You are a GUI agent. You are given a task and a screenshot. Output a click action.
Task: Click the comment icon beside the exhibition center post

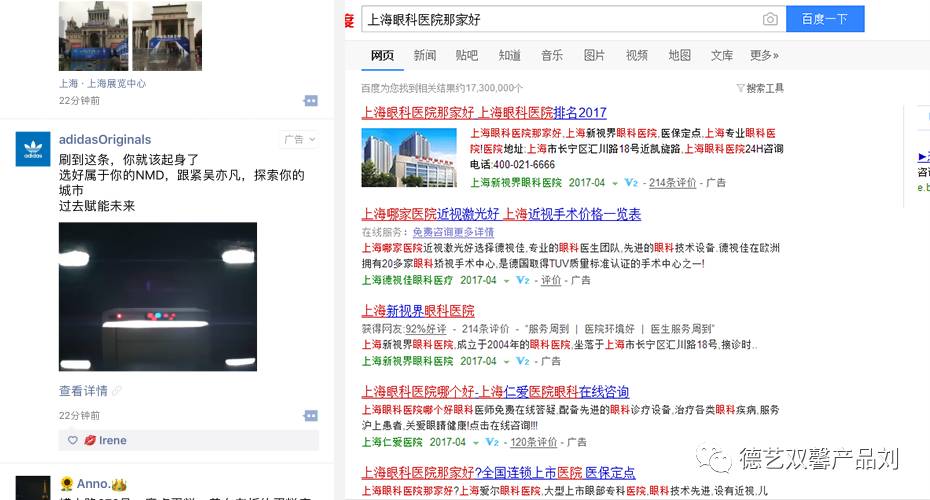(311, 101)
